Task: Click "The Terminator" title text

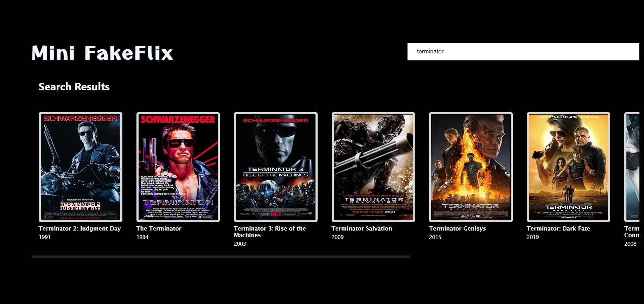Action: coord(159,228)
